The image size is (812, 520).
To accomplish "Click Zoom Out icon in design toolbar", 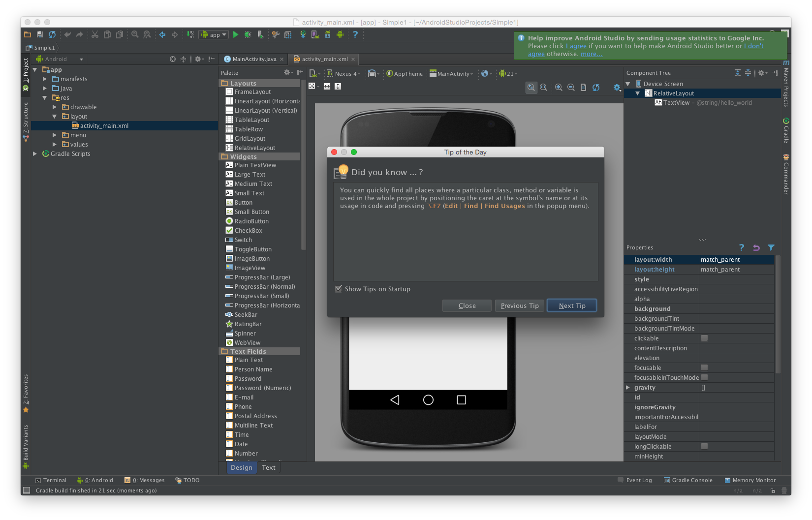I will tap(571, 87).
